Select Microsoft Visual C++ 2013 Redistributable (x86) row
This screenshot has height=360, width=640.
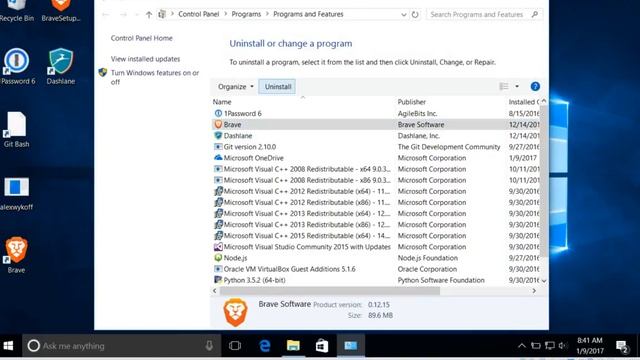coord(376,224)
